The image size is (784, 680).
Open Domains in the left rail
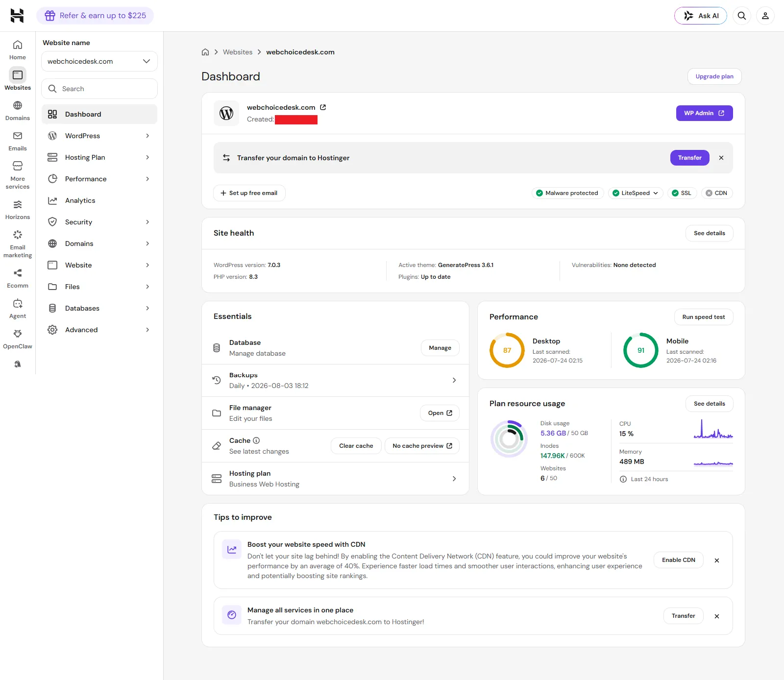18,111
